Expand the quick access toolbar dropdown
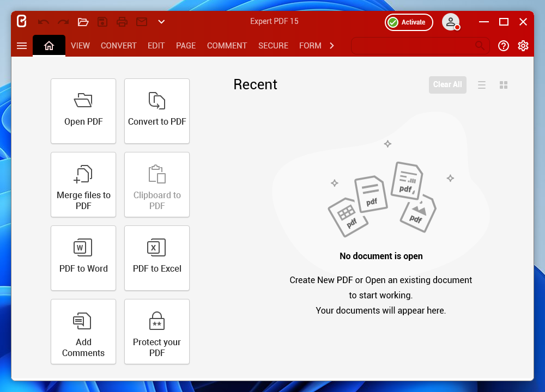The height and width of the screenshot is (392, 545). [161, 22]
